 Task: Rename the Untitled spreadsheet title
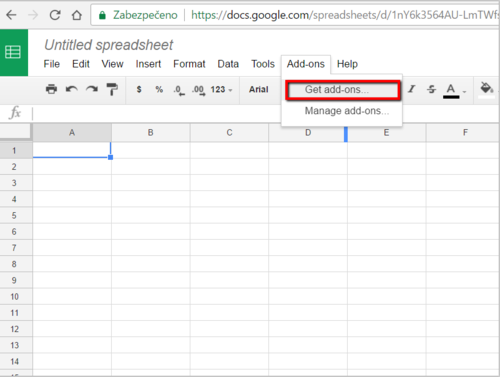pos(109,45)
